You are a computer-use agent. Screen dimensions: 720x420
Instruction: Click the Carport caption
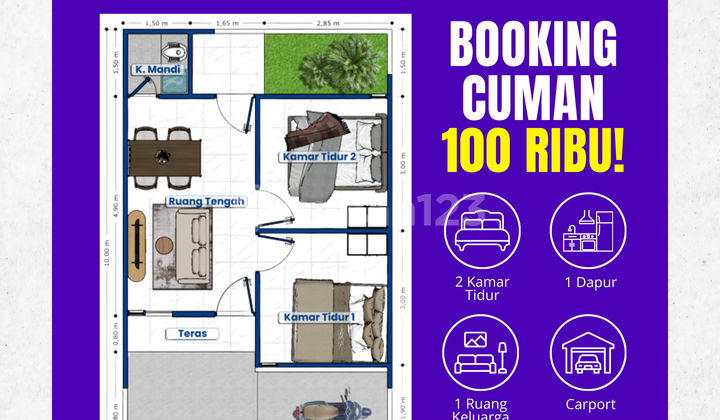click(591, 404)
